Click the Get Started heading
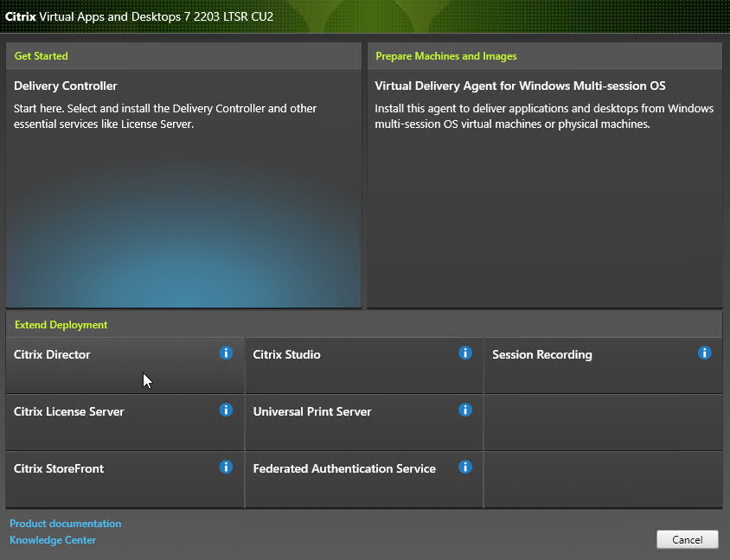Image resolution: width=730 pixels, height=560 pixels. click(x=41, y=56)
